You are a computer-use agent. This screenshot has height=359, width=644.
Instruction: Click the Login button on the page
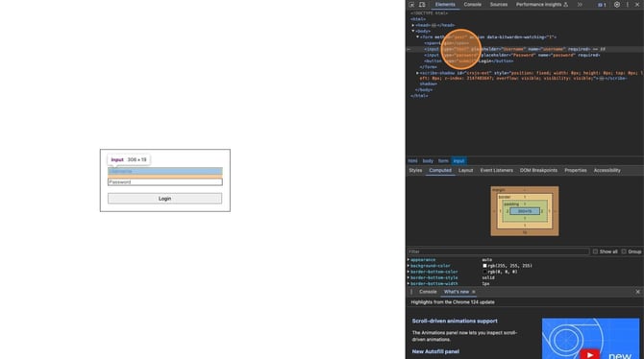coord(164,199)
